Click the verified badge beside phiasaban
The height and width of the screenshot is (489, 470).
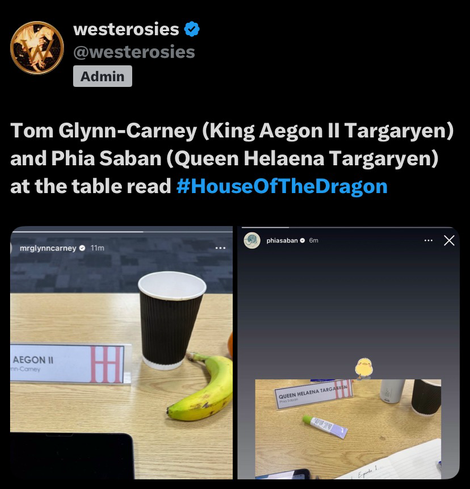[x=302, y=240]
